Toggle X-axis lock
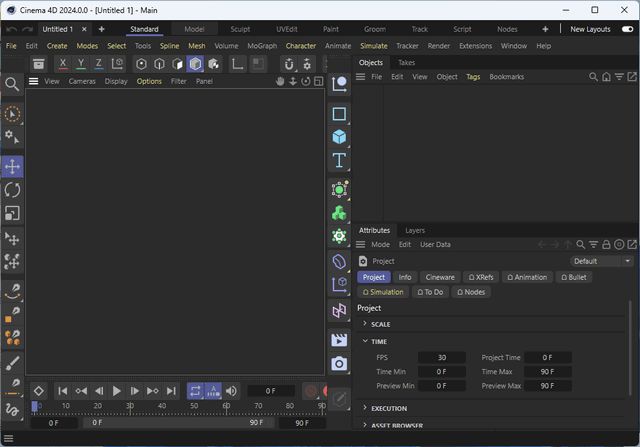This screenshot has height=447, width=640. [64, 64]
